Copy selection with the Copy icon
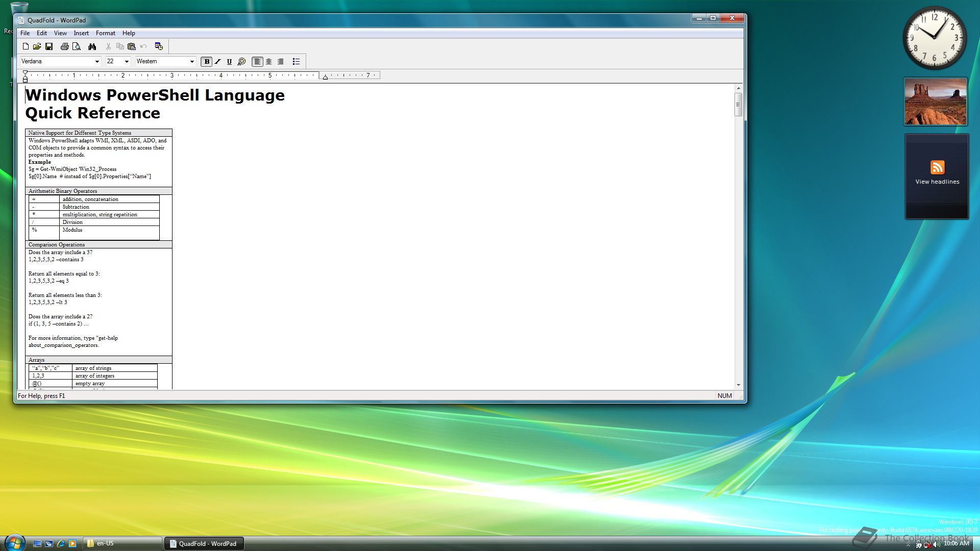The height and width of the screenshot is (551, 980). [120, 46]
